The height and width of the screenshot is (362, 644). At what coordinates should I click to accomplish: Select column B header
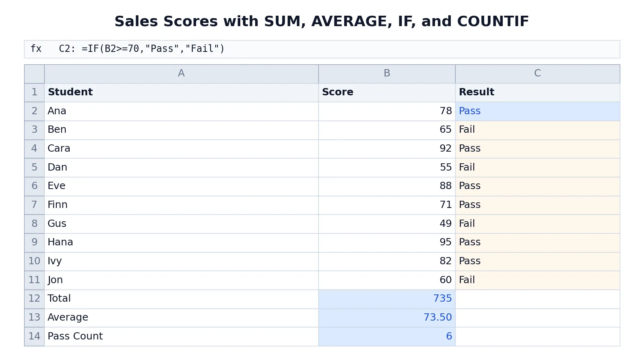point(387,74)
